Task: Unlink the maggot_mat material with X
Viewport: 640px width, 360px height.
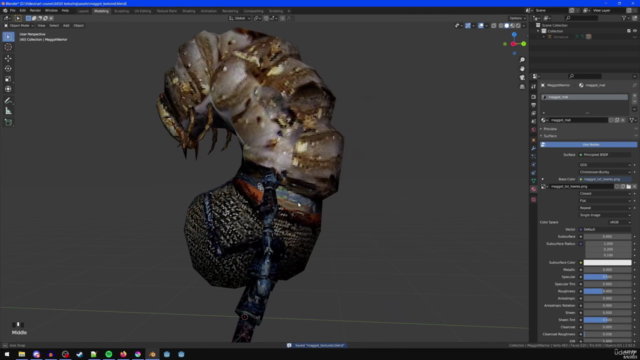Action: point(623,120)
